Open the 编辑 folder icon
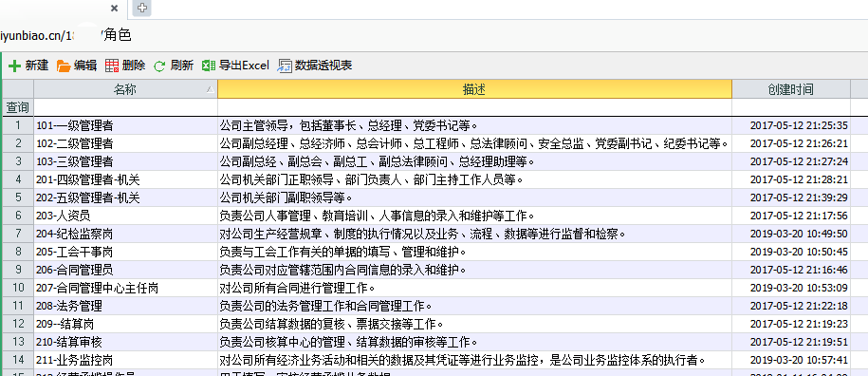This screenshot has width=868, height=376. pyautogui.click(x=64, y=66)
